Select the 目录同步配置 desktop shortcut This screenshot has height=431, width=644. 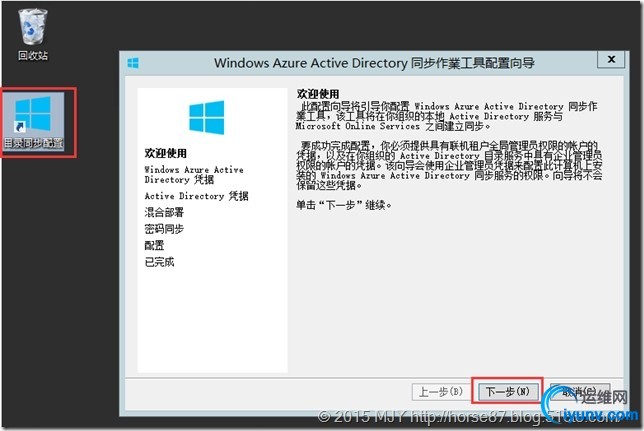coord(34,122)
